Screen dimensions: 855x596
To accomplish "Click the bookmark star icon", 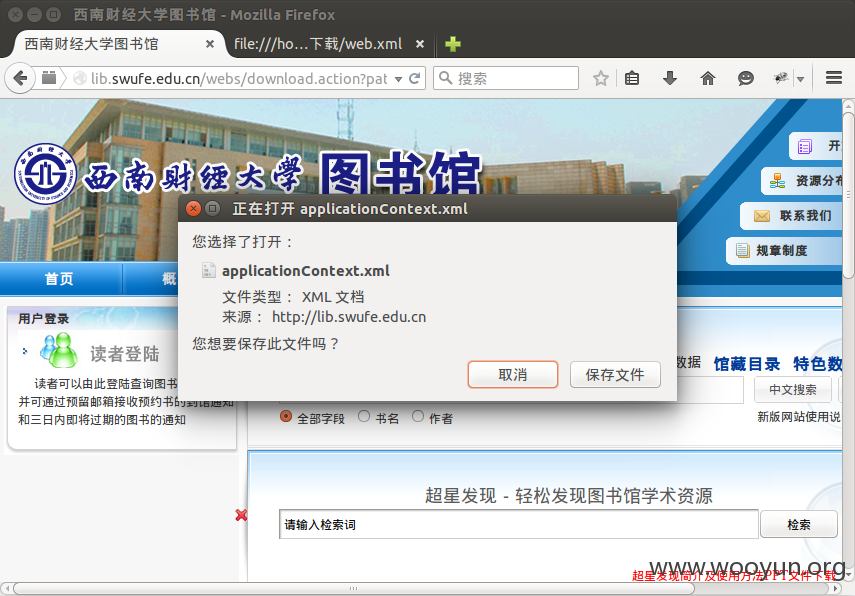I will tap(600, 79).
